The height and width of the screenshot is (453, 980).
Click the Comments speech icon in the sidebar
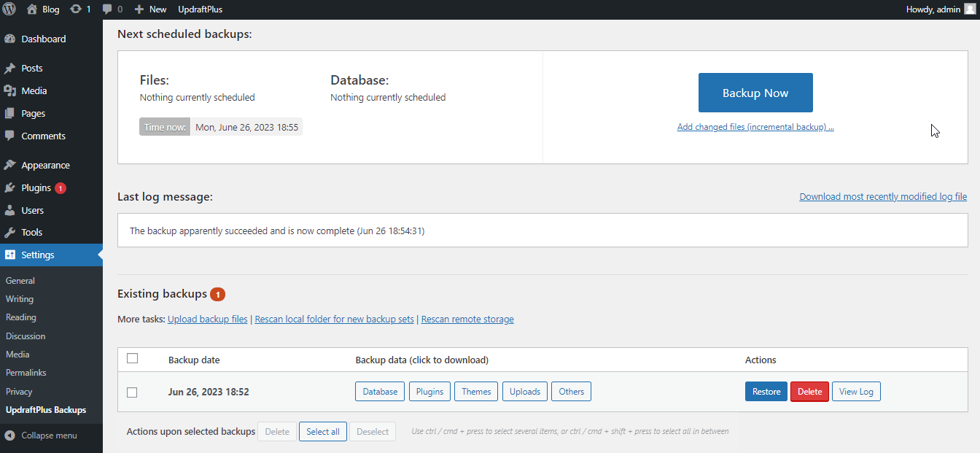click(x=9, y=136)
